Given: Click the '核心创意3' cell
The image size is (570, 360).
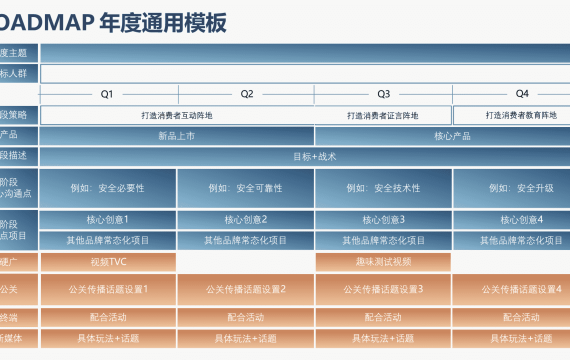Looking at the screenshot, I should click(384, 220).
